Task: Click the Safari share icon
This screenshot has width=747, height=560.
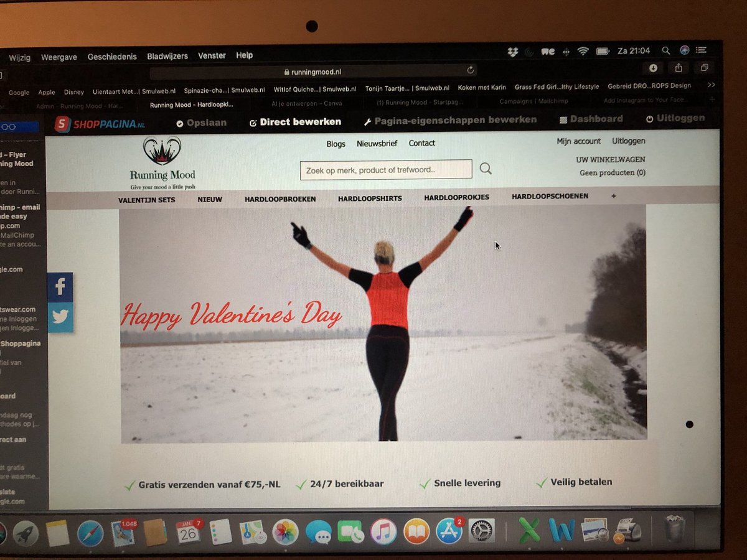Action: point(679,67)
